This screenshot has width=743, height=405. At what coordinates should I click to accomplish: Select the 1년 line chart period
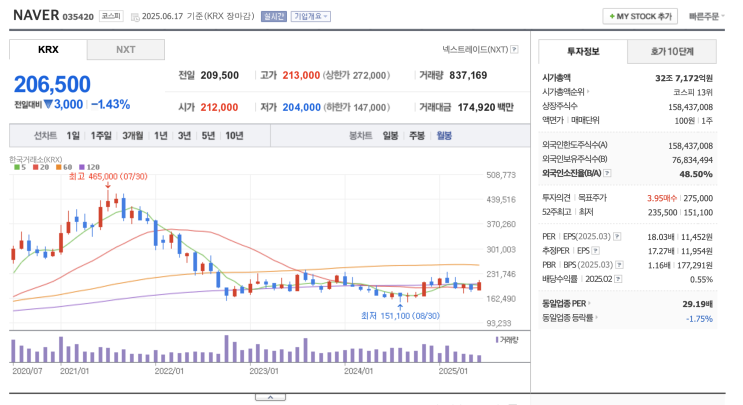[161, 136]
